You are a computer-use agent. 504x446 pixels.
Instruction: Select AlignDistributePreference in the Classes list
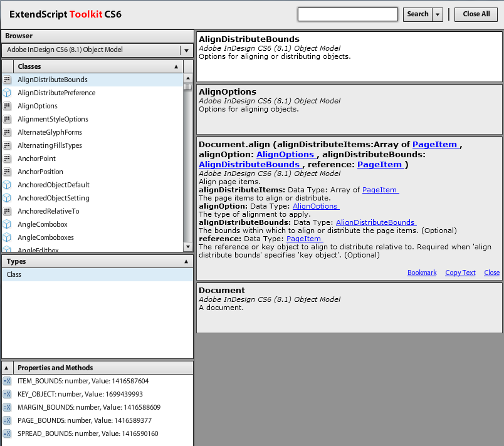click(93, 93)
